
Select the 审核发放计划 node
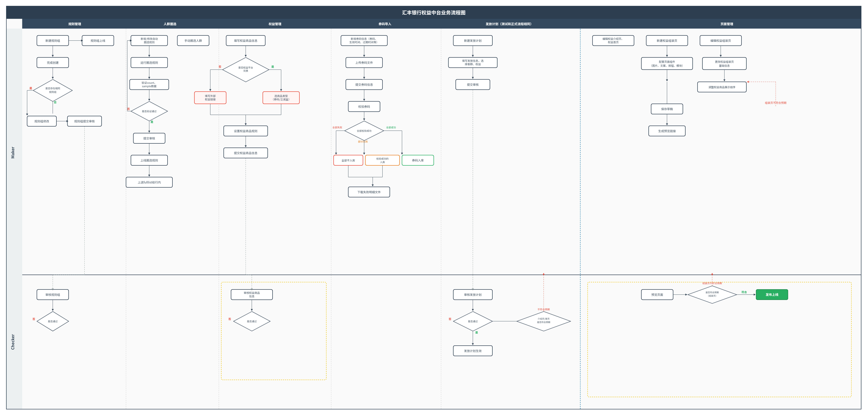[x=473, y=295]
